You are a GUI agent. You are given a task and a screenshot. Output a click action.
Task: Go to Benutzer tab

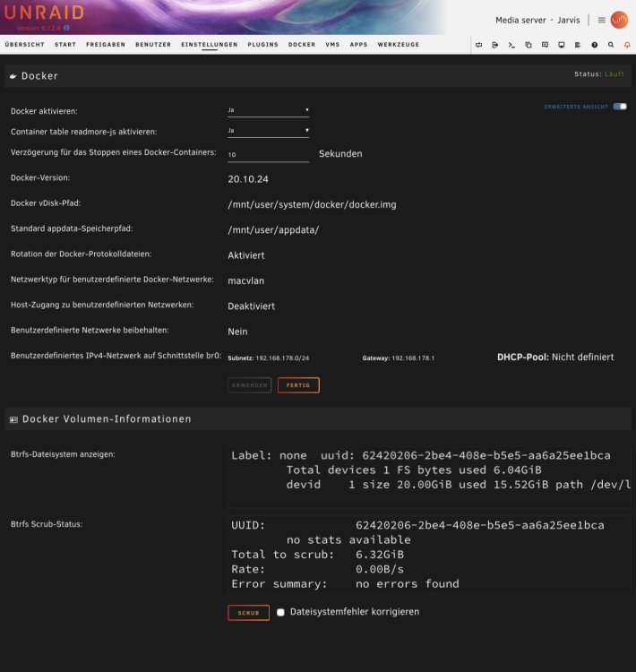click(153, 45)
